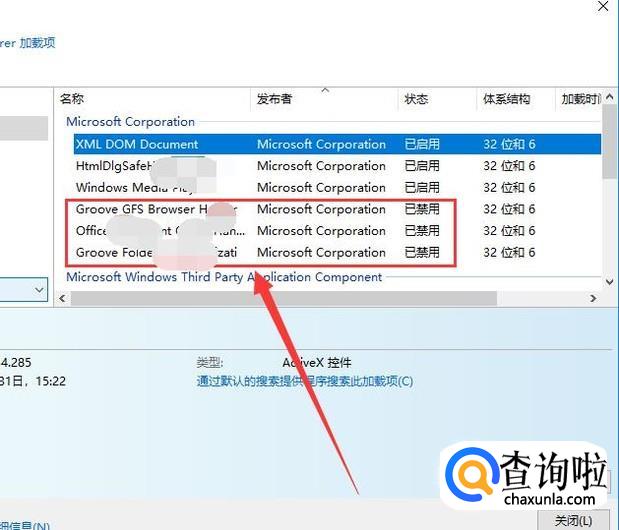Click 已禁用 status of Office Document row
Image resolution: width=619 pixels, height=530 pixels.
coord(422,231)
